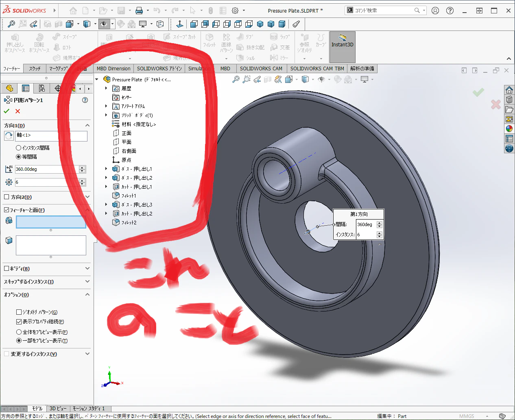Click the Zoom to Area icon in heads-up toolbar
Image resolution: width=515 pixels, height=420 pixels.
pyautogui.click(x=247, y=80)
